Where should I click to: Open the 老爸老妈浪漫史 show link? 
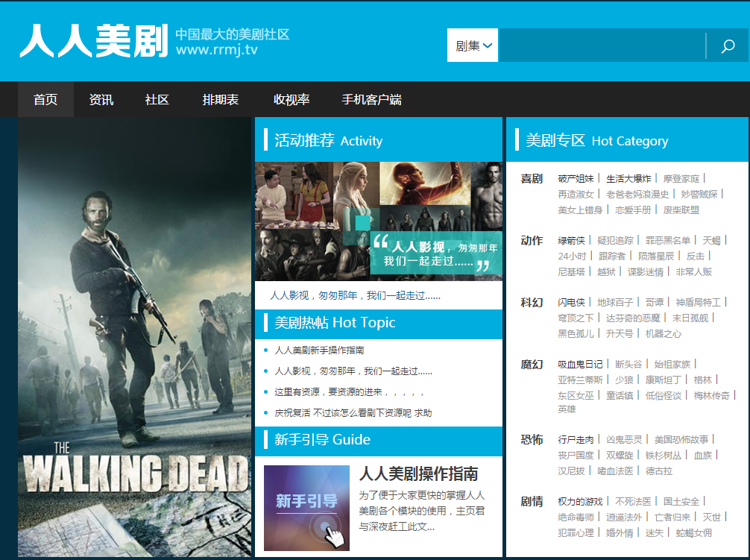637,194
